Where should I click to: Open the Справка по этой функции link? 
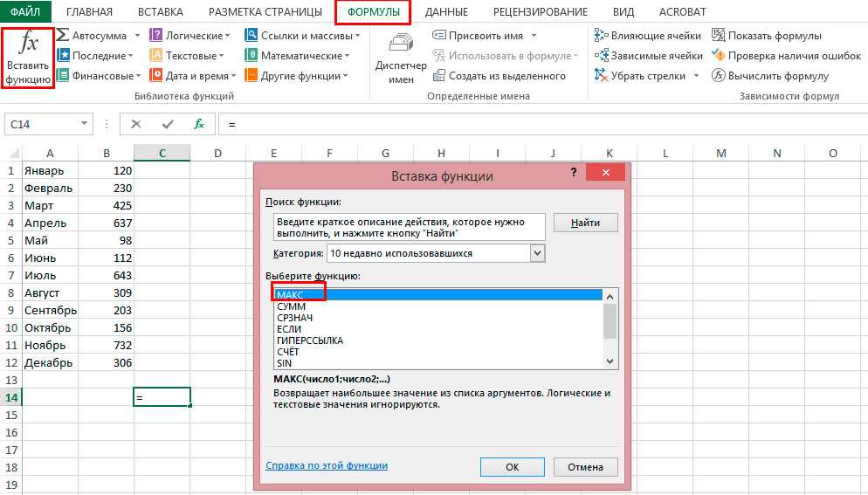coord(327,466)
